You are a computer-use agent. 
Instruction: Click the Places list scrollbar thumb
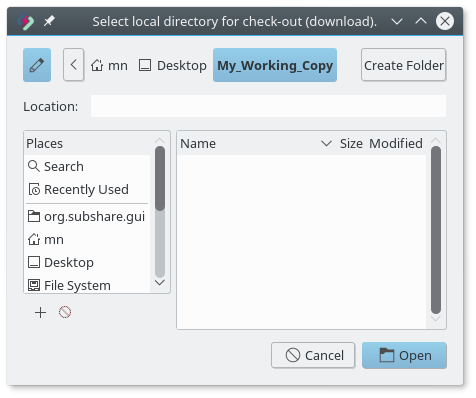[160, 178]
